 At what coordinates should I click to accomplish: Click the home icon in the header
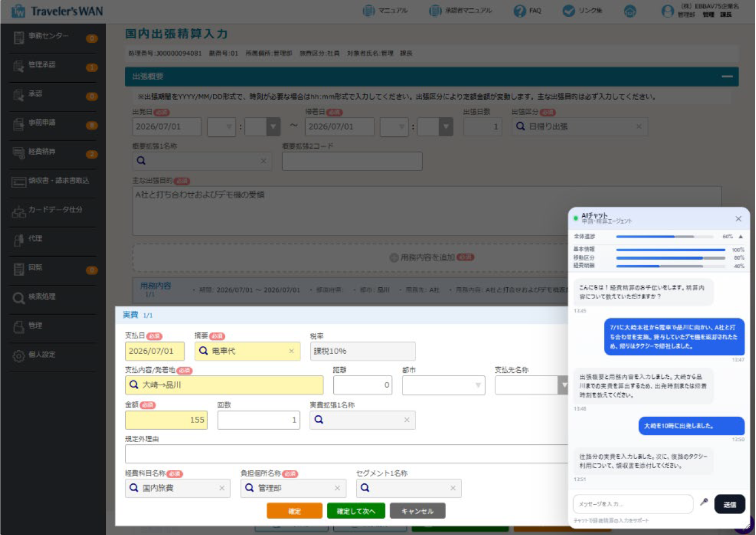point(630,11)
